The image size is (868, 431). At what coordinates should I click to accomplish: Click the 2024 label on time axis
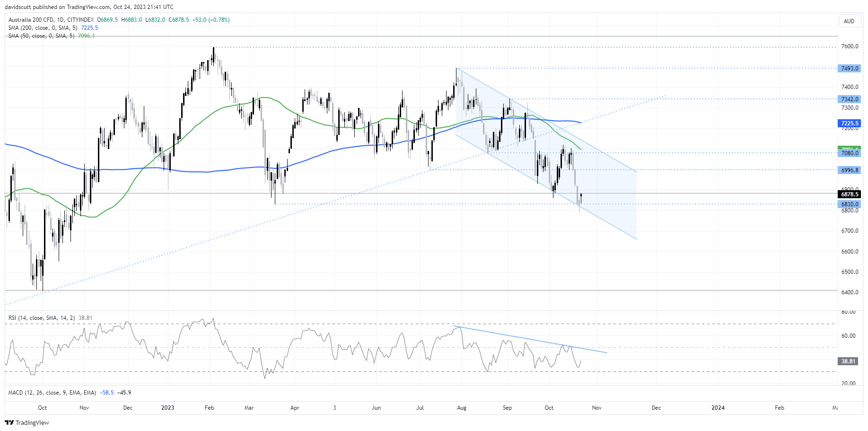[718, 408]
